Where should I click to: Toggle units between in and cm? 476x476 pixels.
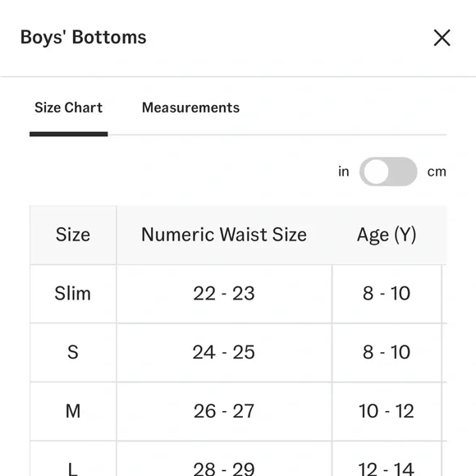pyautogui.click(x=388, y=172)
